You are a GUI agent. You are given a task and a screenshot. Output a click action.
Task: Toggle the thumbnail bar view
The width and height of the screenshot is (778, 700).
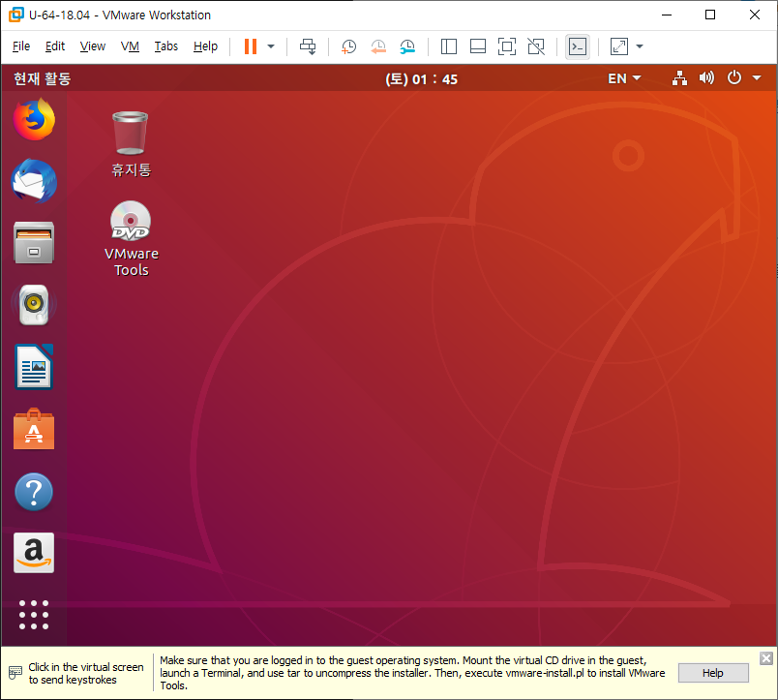tap(478, 46)
